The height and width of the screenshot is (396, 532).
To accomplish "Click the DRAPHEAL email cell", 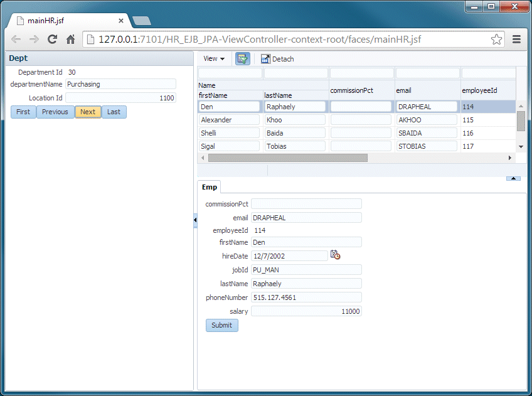I will pyautogui.click(x=427, y=107).
